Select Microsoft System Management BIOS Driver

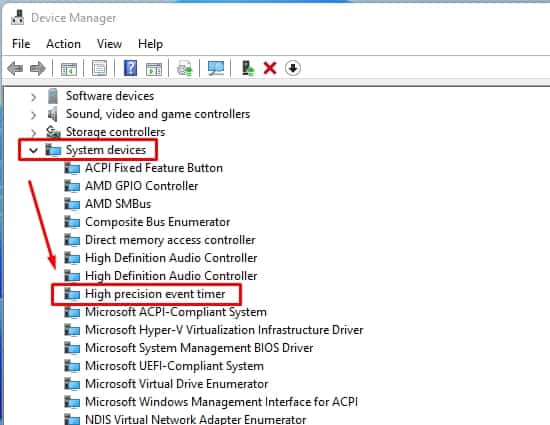[199, 348]
